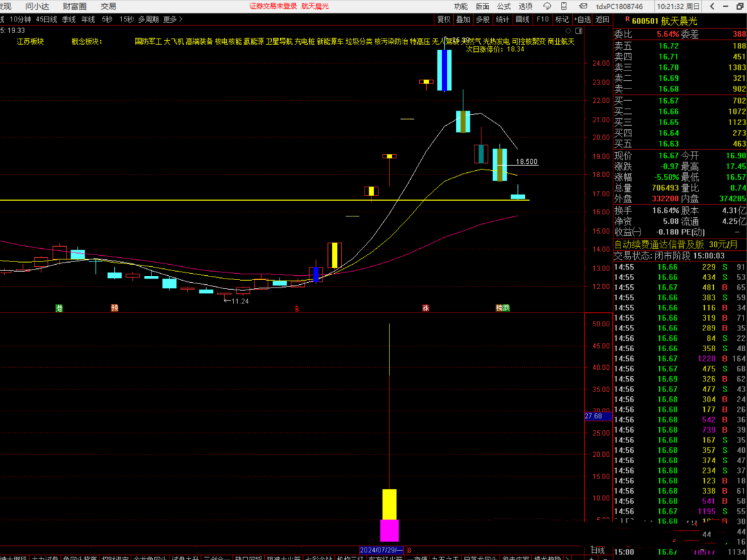Click the 画线 drawing tool button
The height and width of the screenshot is (560, 747).
523,19
